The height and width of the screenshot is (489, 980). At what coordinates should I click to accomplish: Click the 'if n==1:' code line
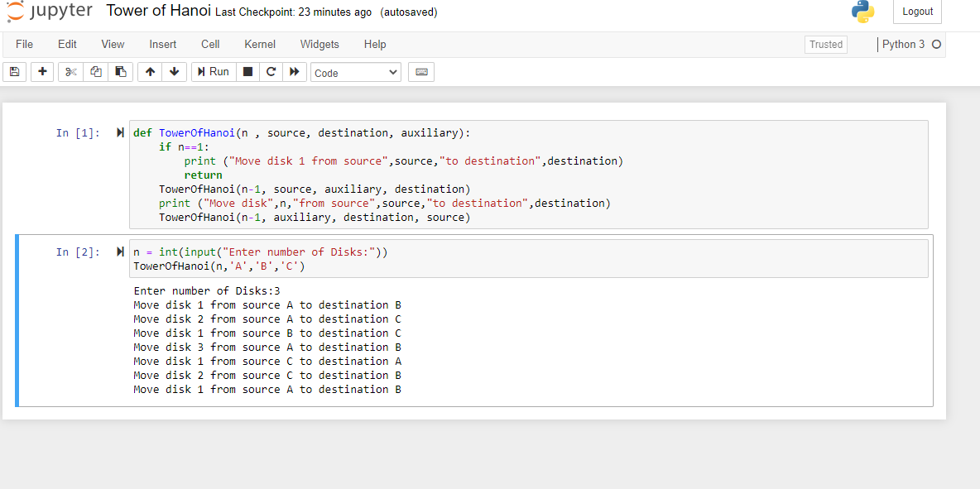click(185, 146)
